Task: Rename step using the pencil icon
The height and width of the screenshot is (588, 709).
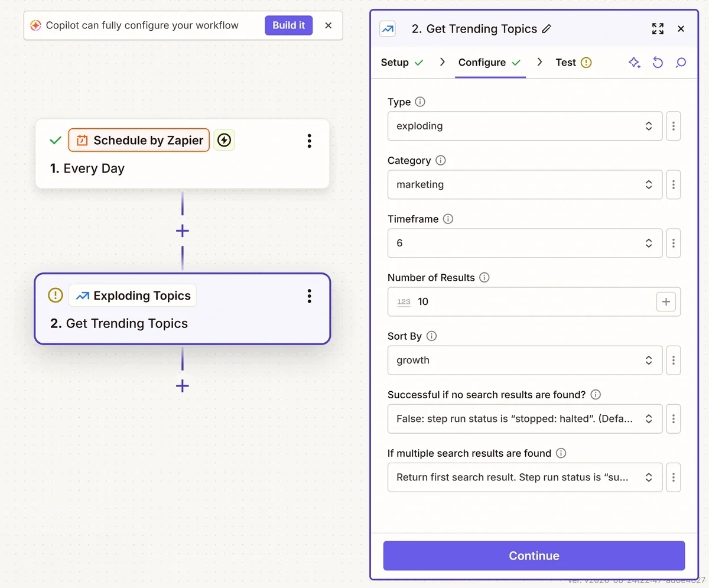Action: [547, 28]
